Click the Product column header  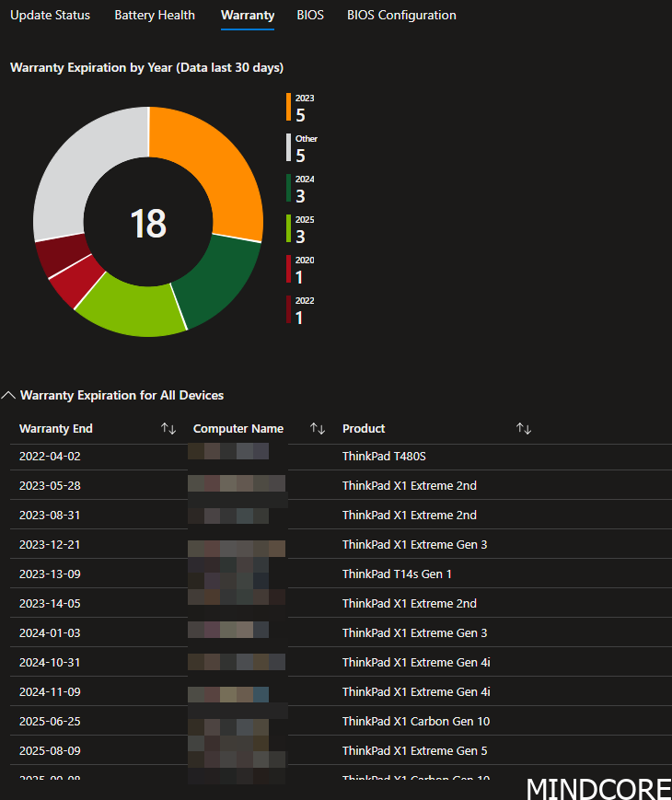coord(364,429)
